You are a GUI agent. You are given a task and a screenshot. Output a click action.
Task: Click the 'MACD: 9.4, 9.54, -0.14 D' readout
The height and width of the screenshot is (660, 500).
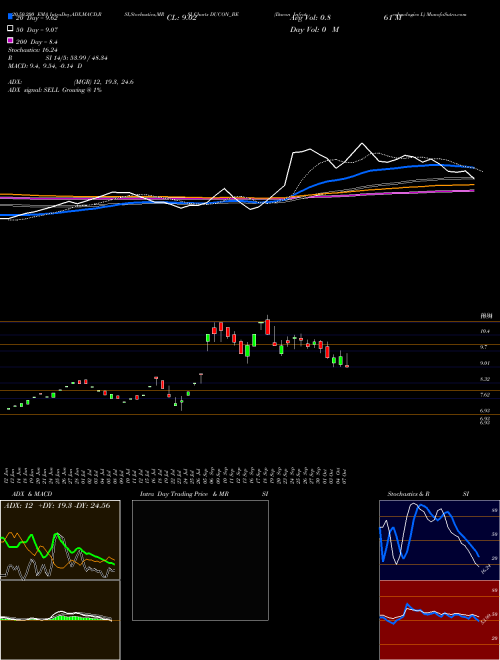[45, 66]
